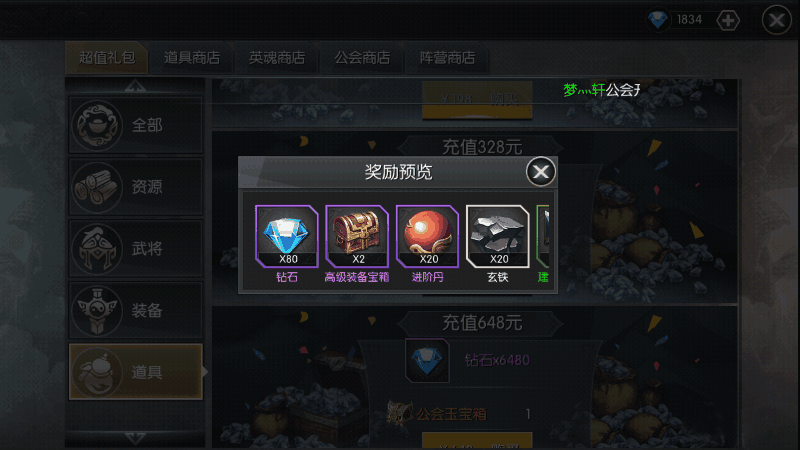Switch to the 公会商店 guild shop tab
The image size is (800, 450).
[362, 58]
